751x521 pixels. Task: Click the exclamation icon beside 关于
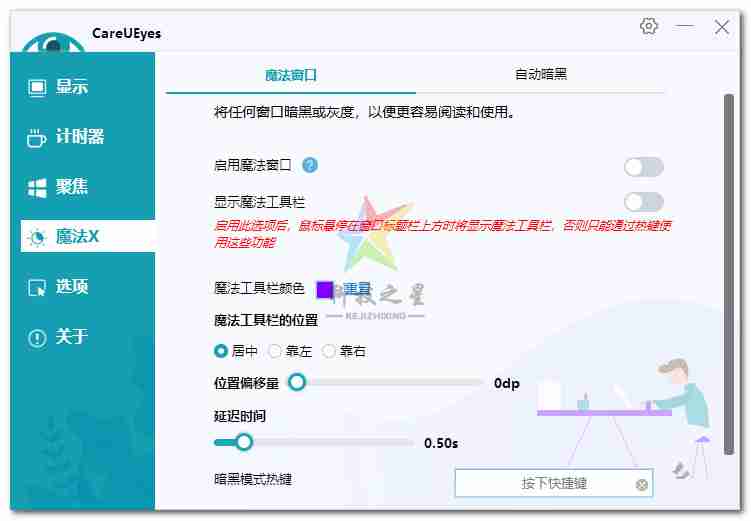point(37,338)
